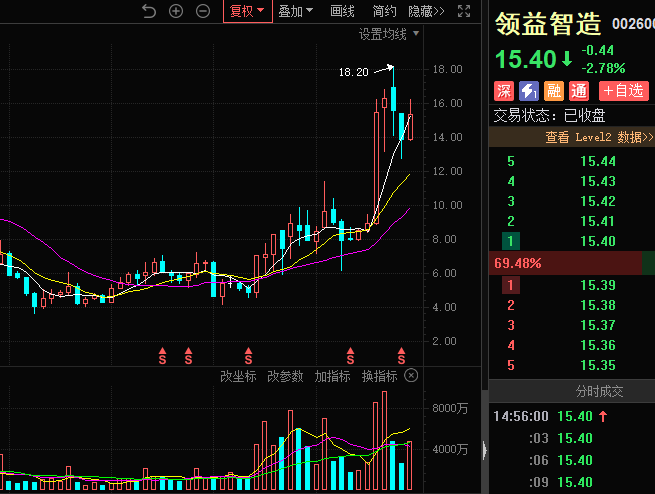Click the 通 stock connect badge

point(579,90)
